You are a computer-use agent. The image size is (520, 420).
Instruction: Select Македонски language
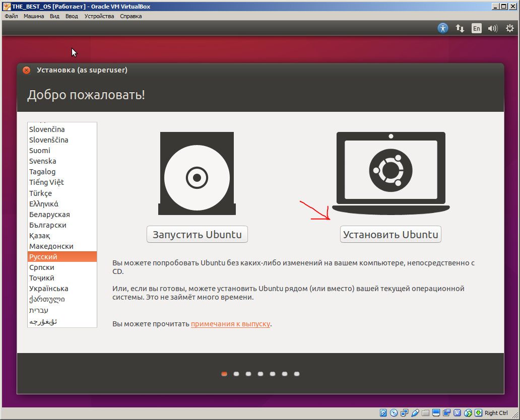(x=62, y=246)
